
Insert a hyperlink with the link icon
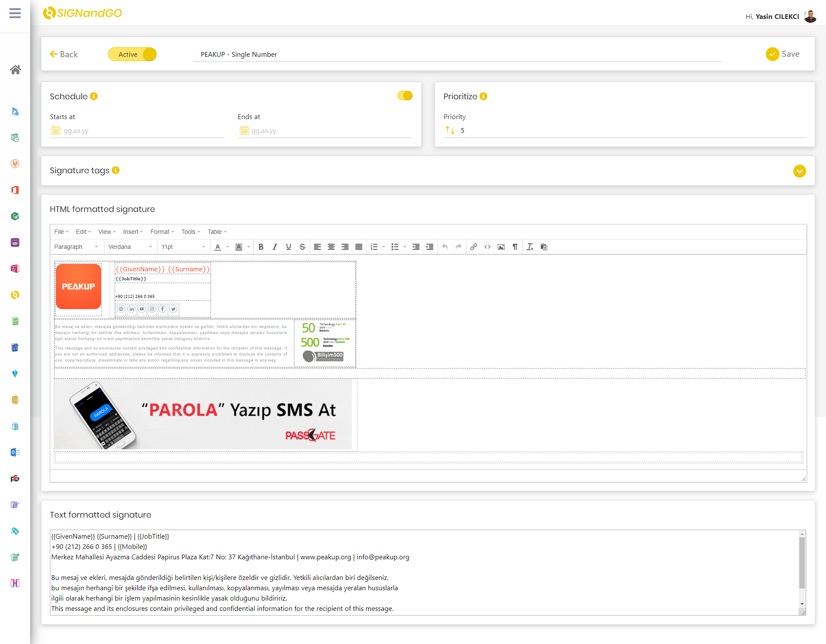click(474, 247)
